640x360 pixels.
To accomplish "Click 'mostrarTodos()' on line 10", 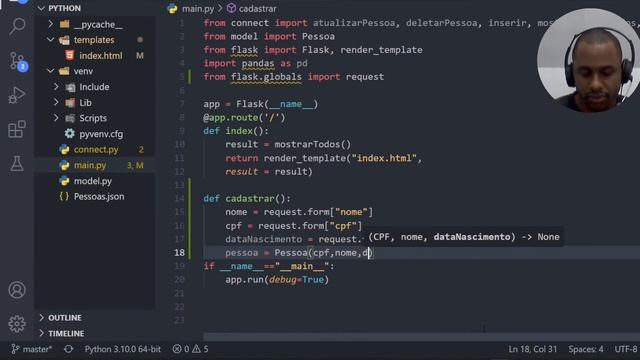I will (x=313, y=144).
